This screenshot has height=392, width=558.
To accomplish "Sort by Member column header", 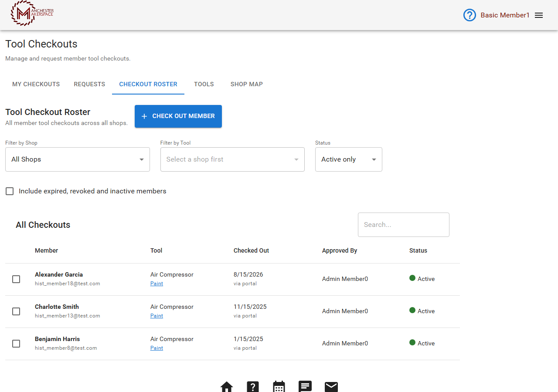I will [x=47, y=250].
